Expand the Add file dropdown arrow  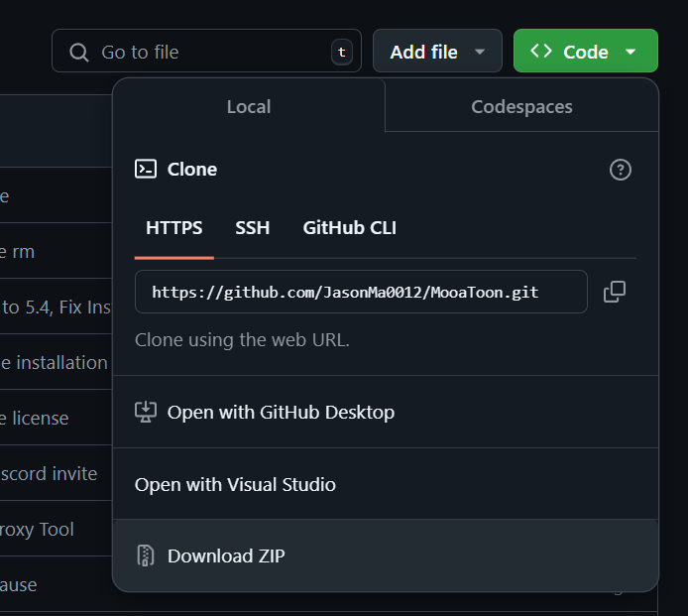click(481, 52)
